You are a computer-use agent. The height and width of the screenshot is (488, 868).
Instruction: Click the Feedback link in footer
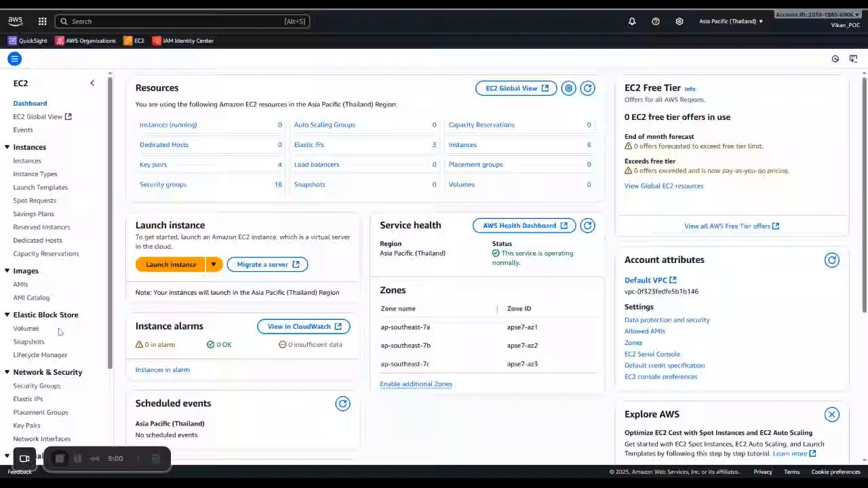[20, 472]
